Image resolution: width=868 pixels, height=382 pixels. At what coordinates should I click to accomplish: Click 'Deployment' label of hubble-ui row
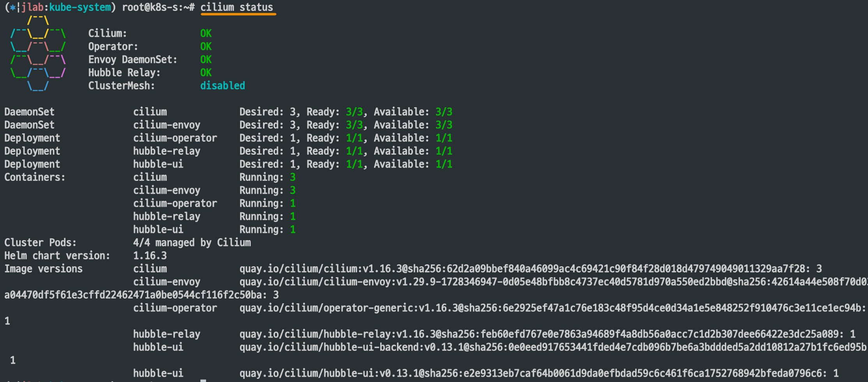pyautogui.click(x=32, y=164)
